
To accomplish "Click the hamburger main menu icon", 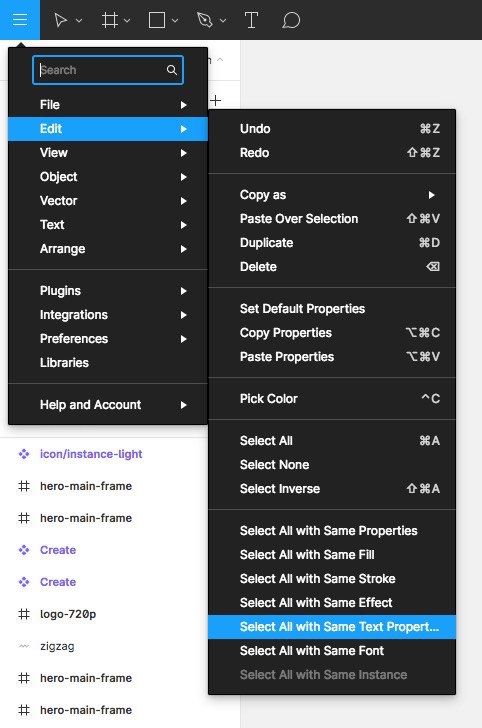I will click(x=20, y=20).
